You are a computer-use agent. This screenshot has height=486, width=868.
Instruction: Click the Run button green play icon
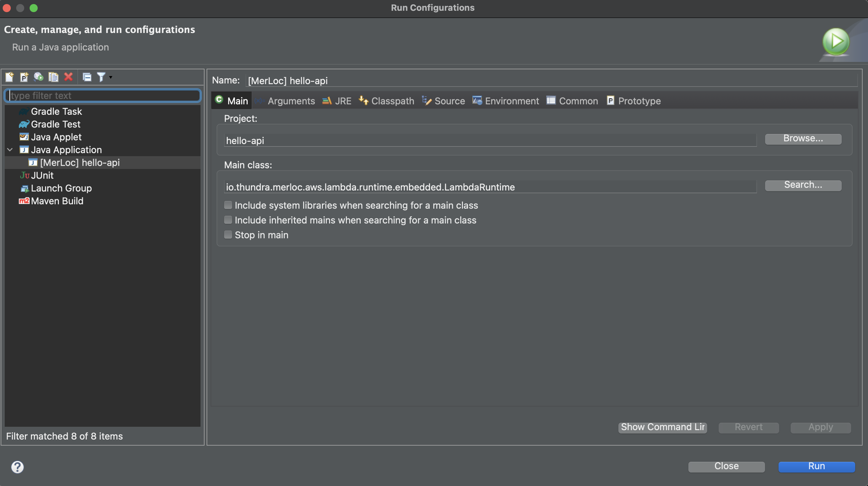(x=835, y=40)
